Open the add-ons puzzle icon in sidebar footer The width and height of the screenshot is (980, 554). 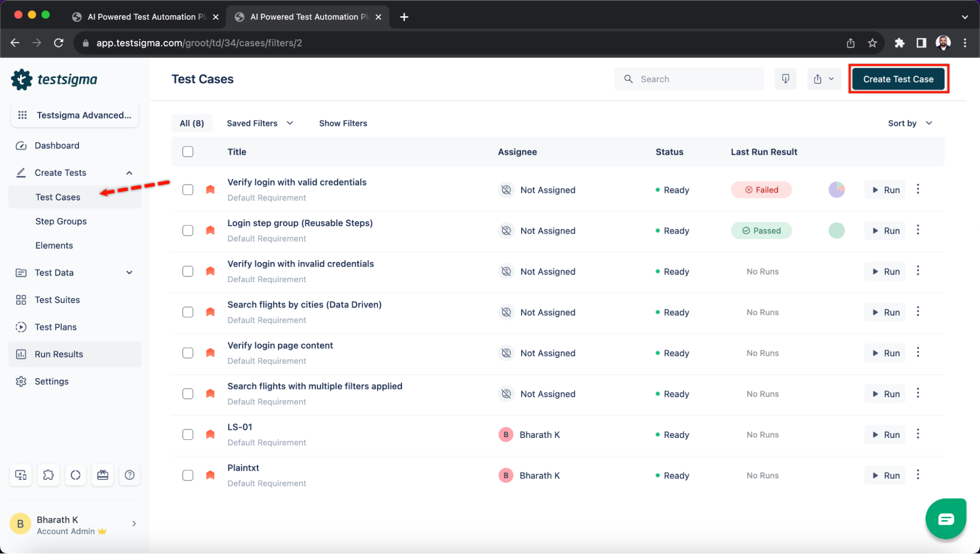pyautogui.click(x=48, y=475)
